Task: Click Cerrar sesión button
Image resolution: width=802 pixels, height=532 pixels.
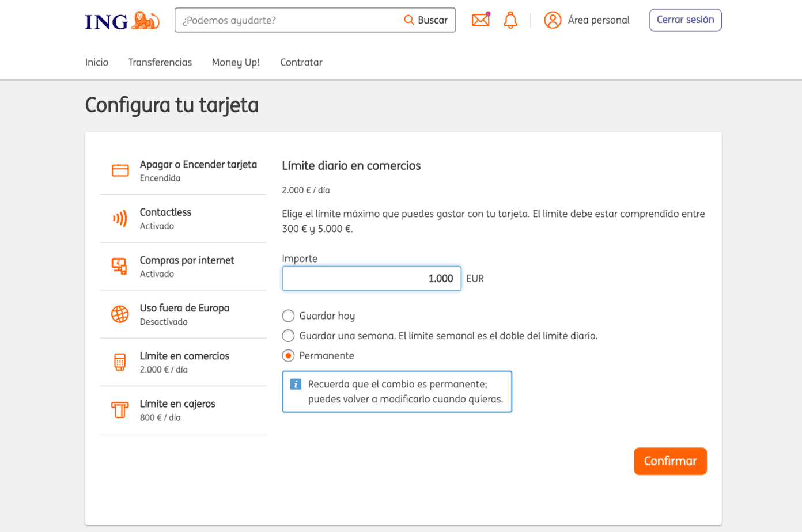Action: (x=686, y=20)
